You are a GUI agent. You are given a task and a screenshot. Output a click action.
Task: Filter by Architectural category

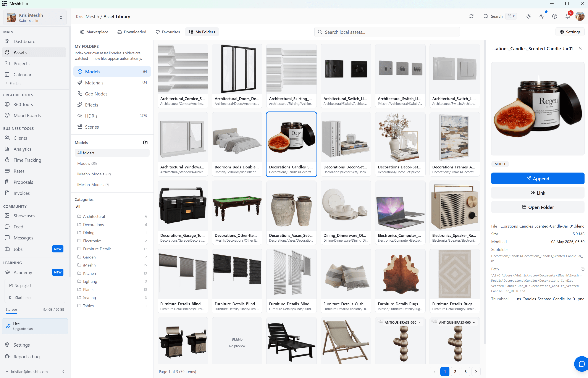pyautogui.click(x=112, y=216)
